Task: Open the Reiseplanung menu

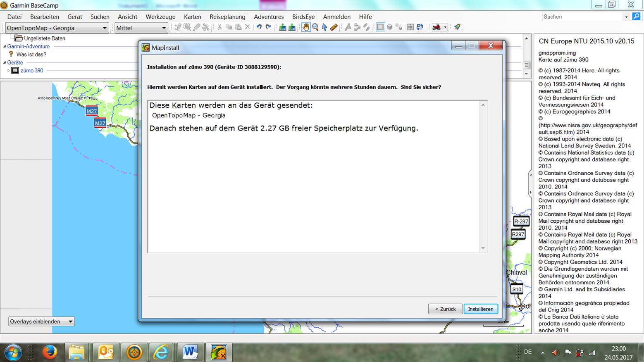Action: [x=227, y=17]
